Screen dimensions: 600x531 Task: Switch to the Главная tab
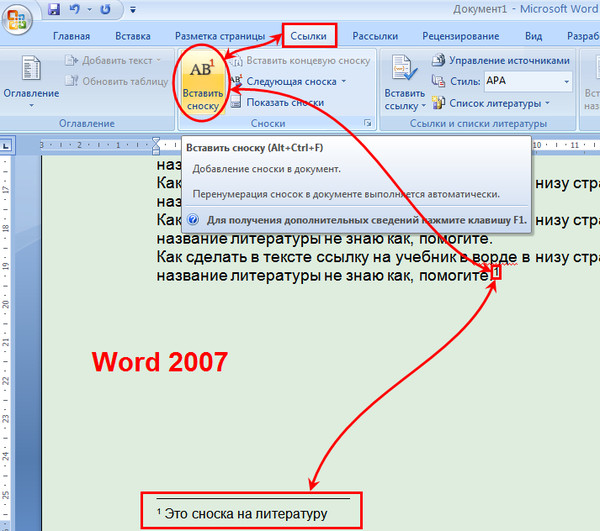[72, 36]
